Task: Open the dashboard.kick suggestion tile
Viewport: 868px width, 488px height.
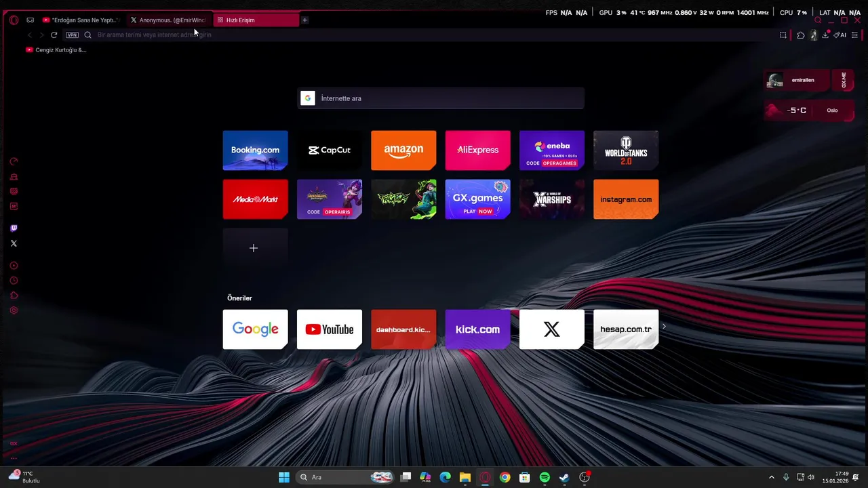Action: 403,329
